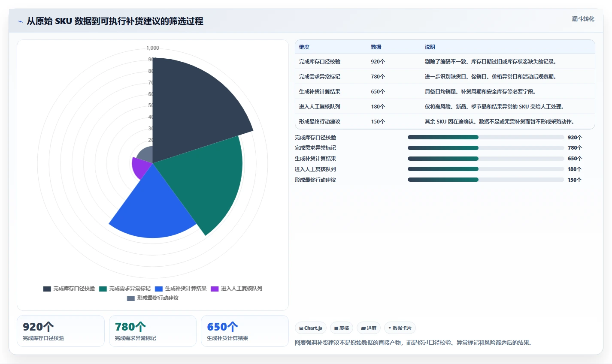Select the 形成最终行动建议 table row label

coord(320,122)
